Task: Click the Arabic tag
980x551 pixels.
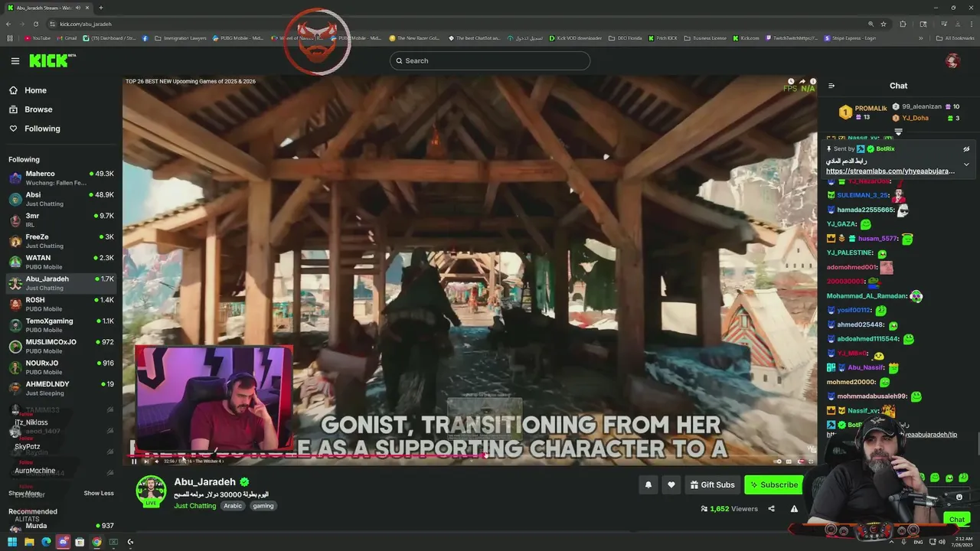Action: [233, 506]
